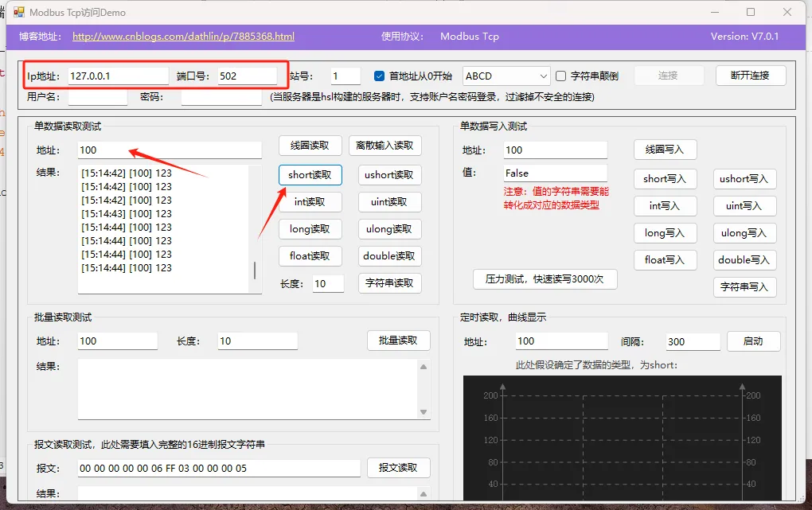This screenshot has width=812, height=510.
Task: Click the 端口号 input field with 502
Action: click(247, 76)
